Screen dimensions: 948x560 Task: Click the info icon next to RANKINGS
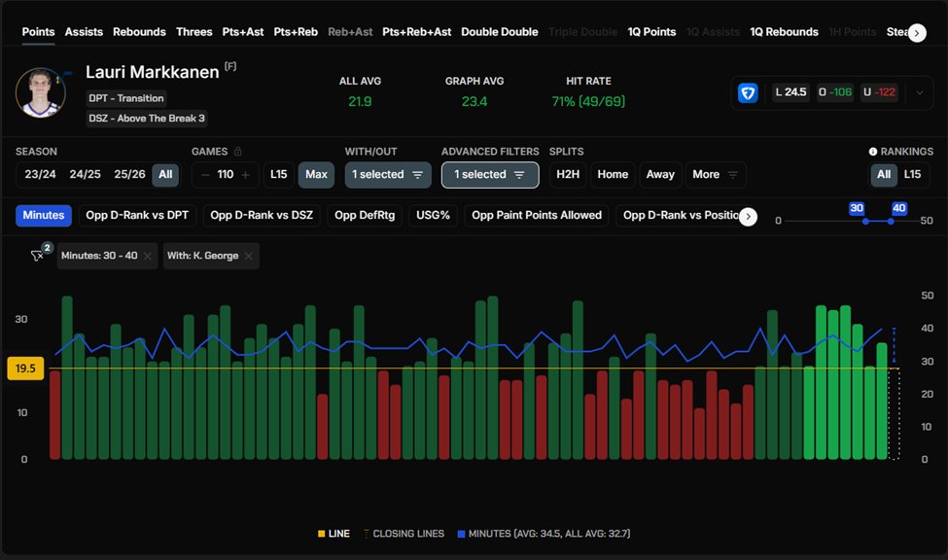(x=872, y=152)
